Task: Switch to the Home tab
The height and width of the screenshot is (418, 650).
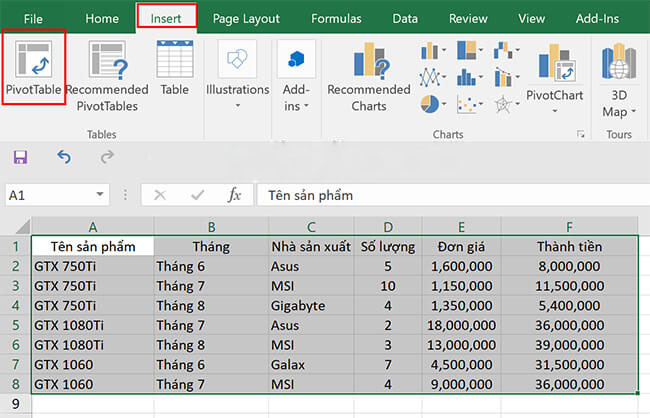Action: click(x=102, y=19)
